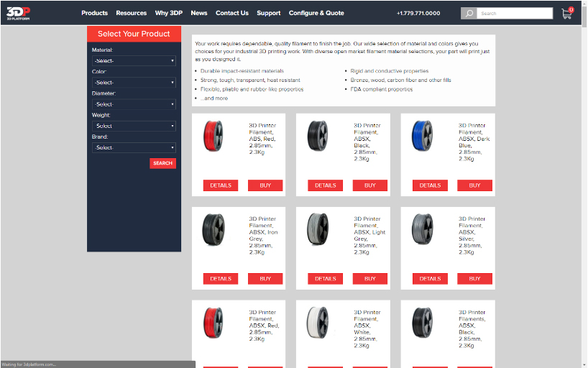The height and width of the screenshot is (368, 588).
Task: View DETAILS for ABSX Light Grey filament
Action: (x=325, y=279)
